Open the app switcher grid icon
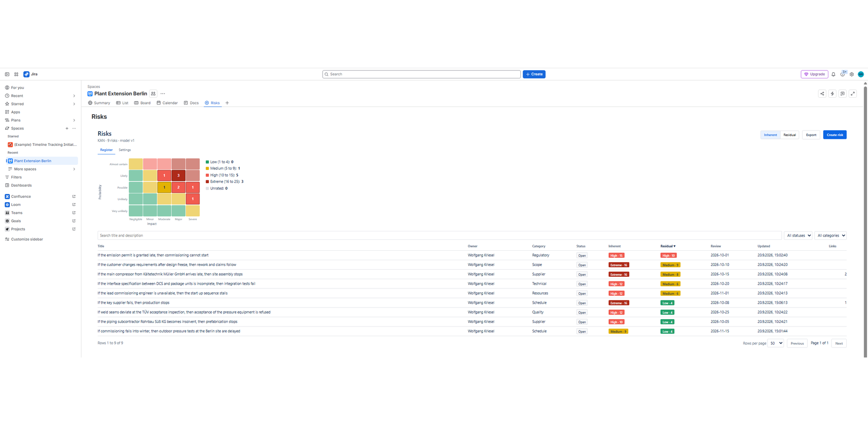The image size is (868, 425). click(x=16, y=74)
